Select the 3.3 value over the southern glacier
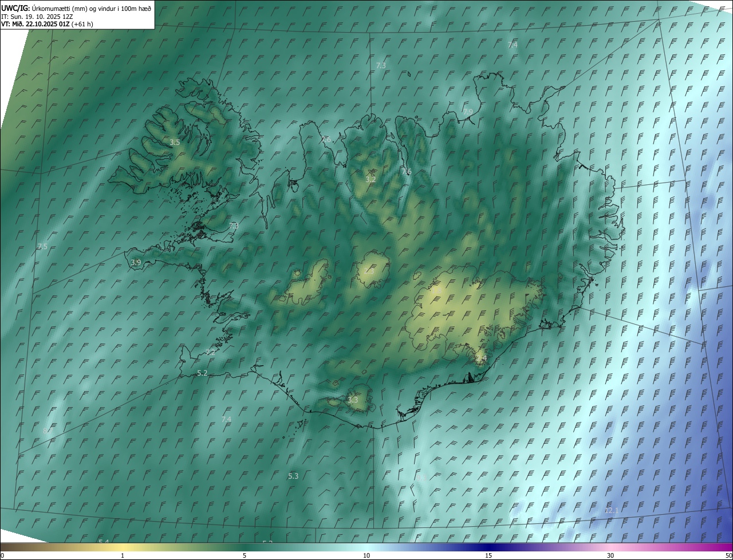The height and width of the screenshot is (560, 733). pyautogui.click(x=353, y=400)
